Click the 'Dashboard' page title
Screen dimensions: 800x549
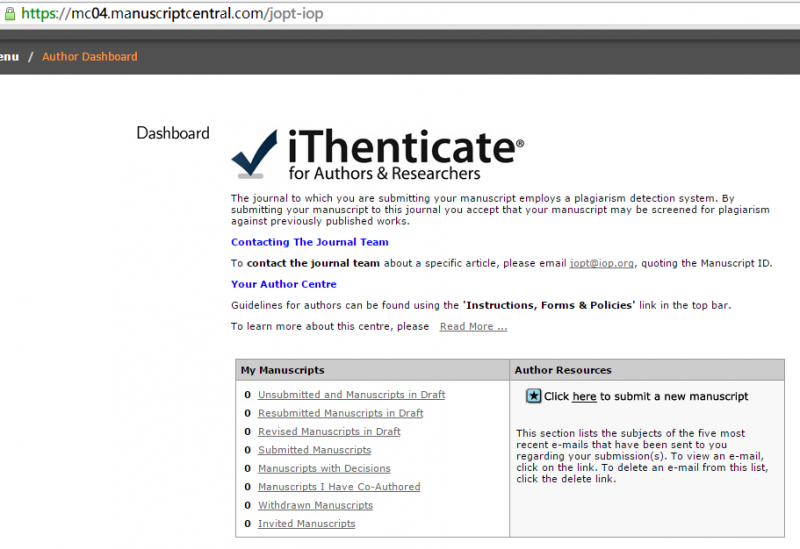(173, 133)
